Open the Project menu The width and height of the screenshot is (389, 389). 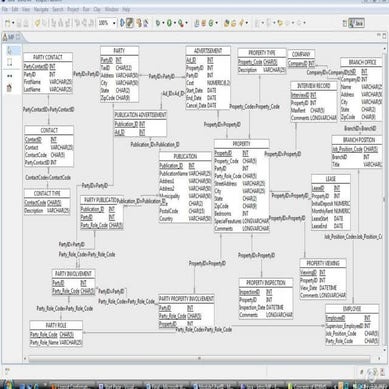pyautogui.click(x=73, y=10)
